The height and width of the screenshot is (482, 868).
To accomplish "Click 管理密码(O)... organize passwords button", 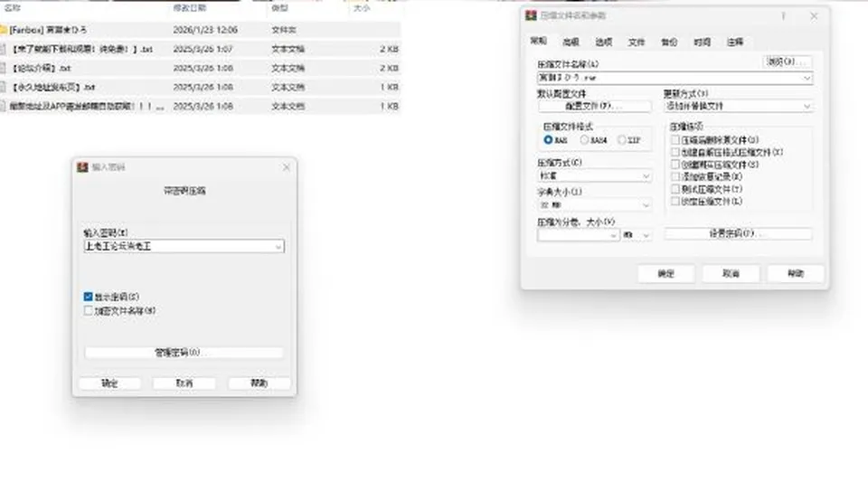I will (x=184, y=353).
